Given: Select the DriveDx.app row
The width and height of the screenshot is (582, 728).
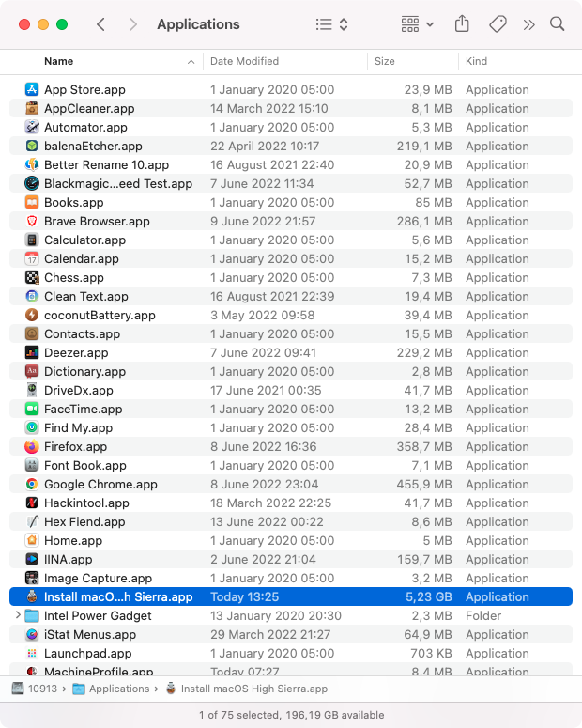Looking at the screenshot, I should click(291, 390).
